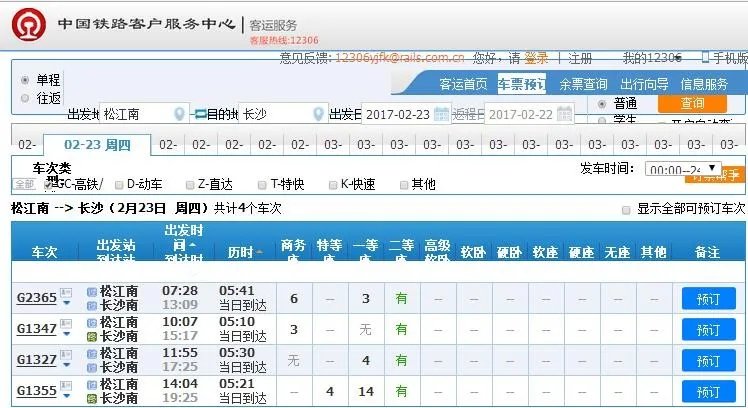Book train G2365 with 预订 button
This screenshot has height=408, width=748.
(708, 299)
